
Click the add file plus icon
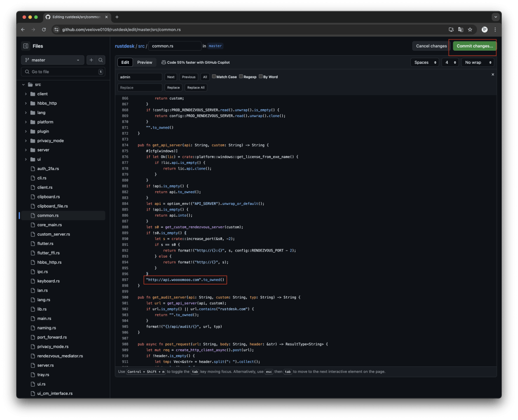tap(92, 60)
